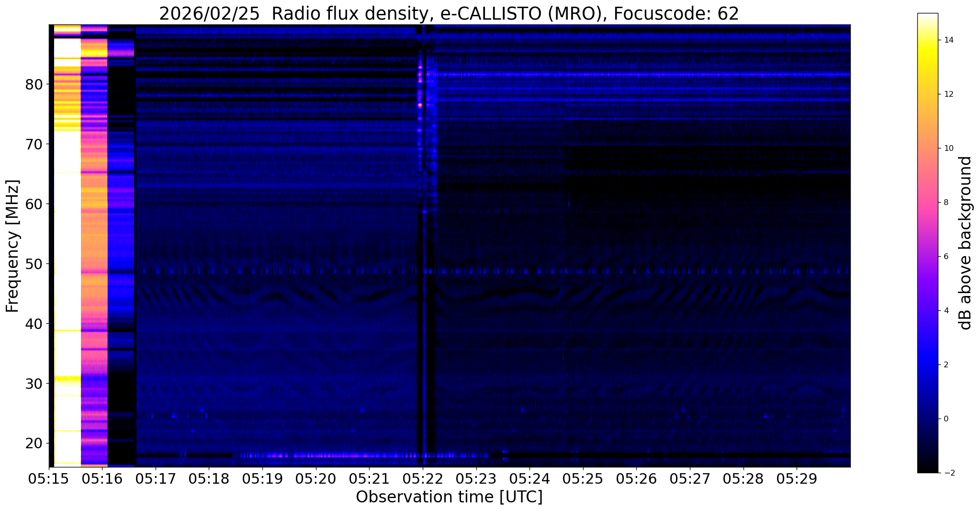Click the 05:23 time tick label
Viewport: 980px width, 511px height.
(x=476, y=478)
